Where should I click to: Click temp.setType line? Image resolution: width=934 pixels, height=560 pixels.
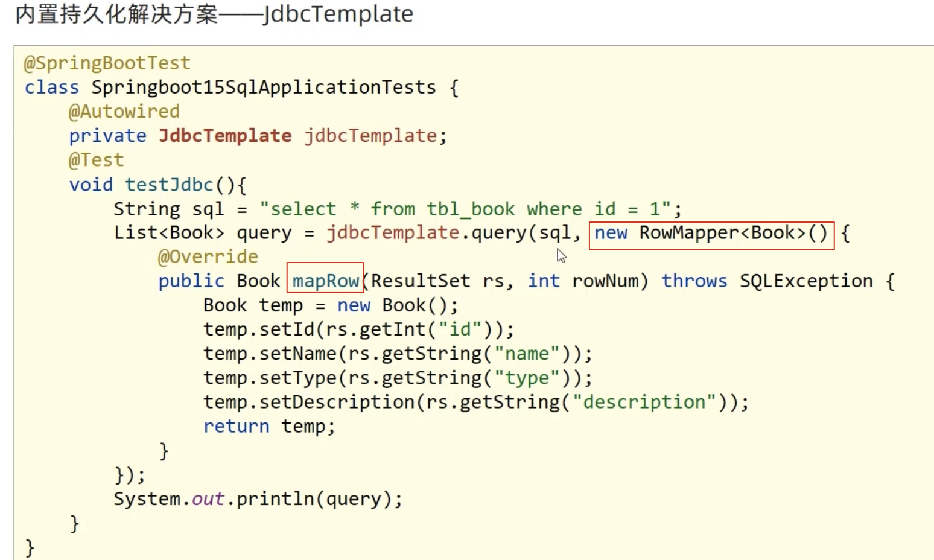tap(398, 378)
